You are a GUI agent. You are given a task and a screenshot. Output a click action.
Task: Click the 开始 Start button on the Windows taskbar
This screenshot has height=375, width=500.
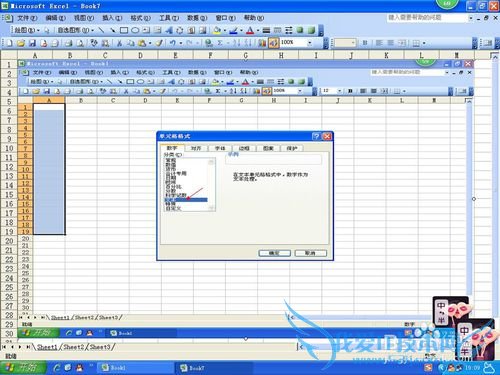pyautogui.click(x=23, y=368)
